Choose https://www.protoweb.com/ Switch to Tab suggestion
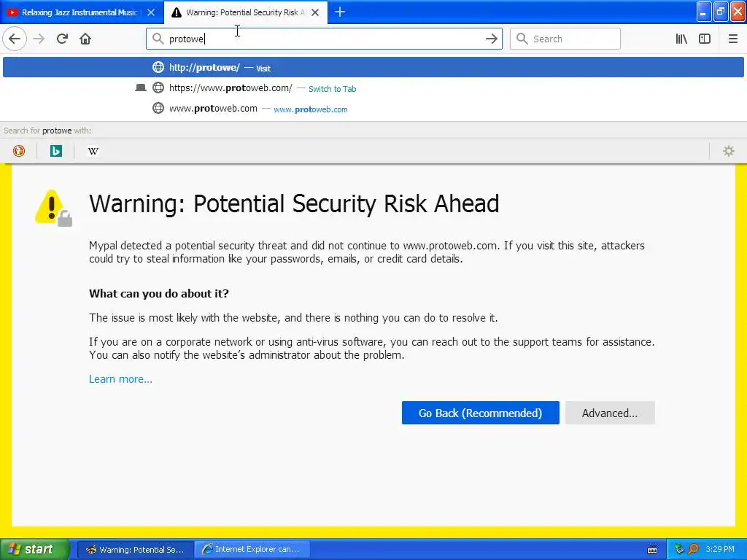This screenshot has width=747, height=560. [373, 88]
